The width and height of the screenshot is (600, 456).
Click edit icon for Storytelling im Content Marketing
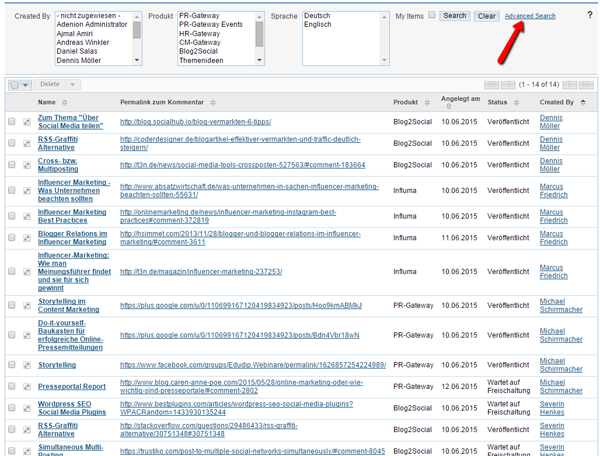(28, 305)
